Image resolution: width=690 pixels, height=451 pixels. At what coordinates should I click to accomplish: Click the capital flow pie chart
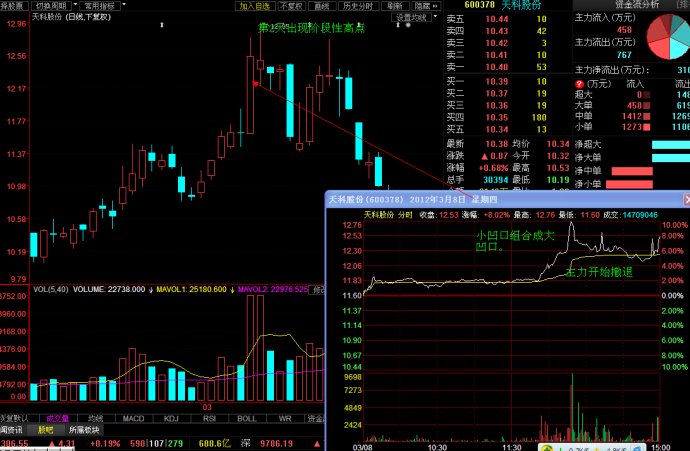click(668, 37)
